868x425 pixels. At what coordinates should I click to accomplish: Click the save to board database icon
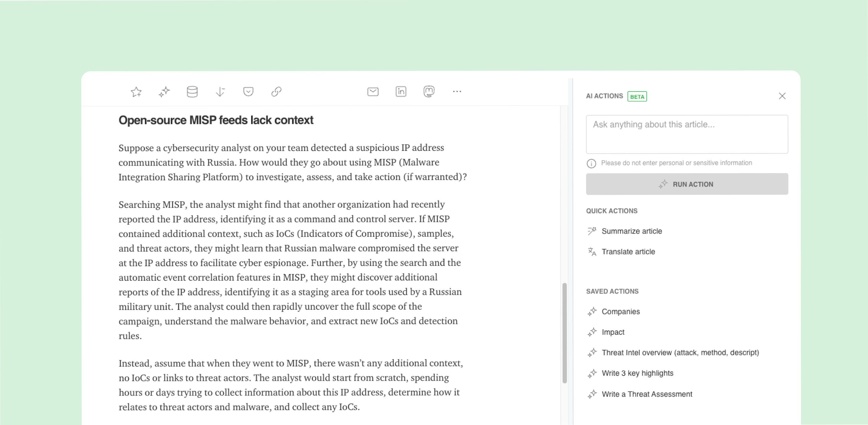pyautogui.click(x=192, y=92)
